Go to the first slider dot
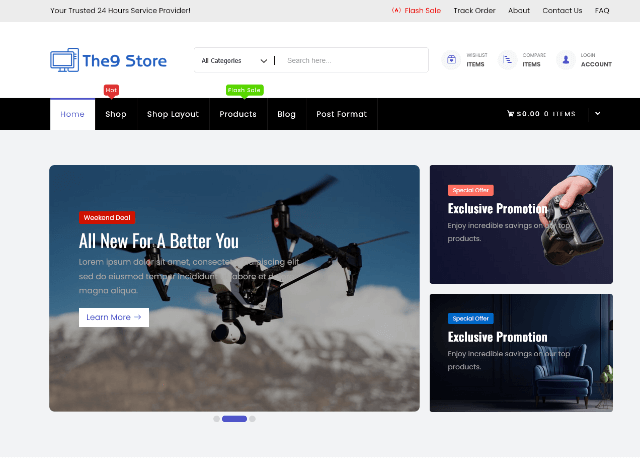Viewport: 640px width, 459px height. click(216, 419)
